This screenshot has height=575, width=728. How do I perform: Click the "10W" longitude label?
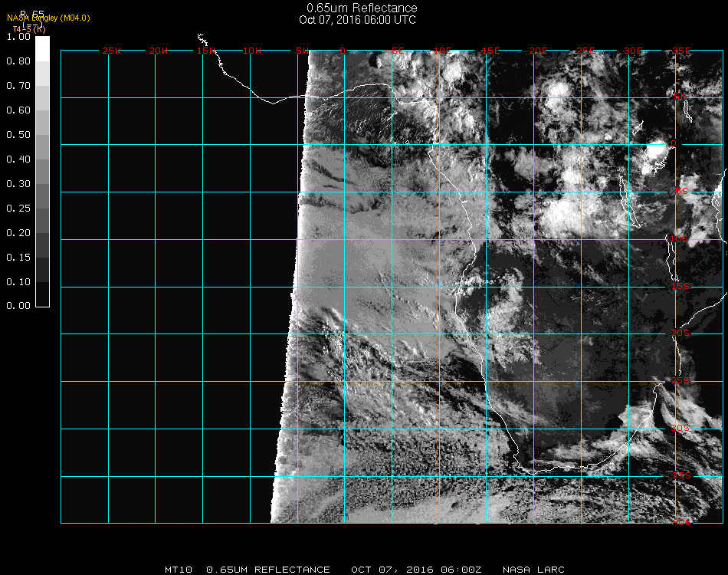[252, 51]
